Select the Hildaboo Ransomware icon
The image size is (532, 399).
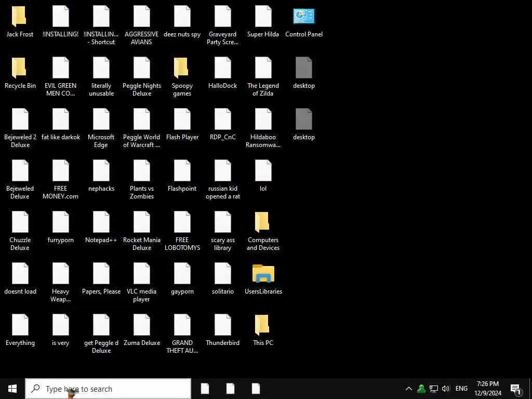point(263,119)
